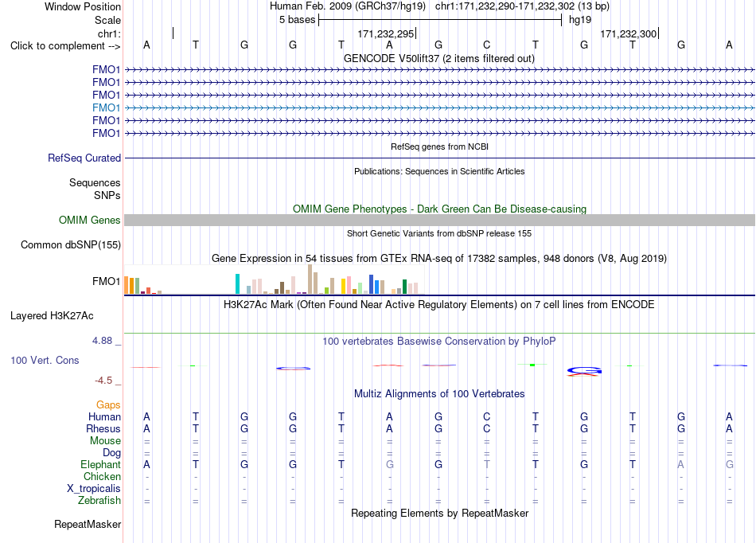Select the Rhesus species label
The width and height of the screenshot is (756, 543).
tap(103, 428)
